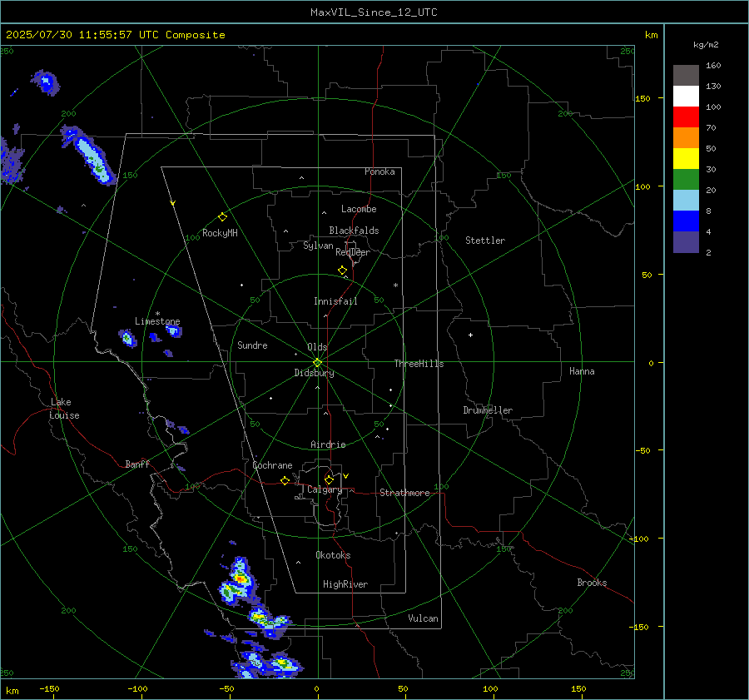This screenshot has width=749, height=700.
Task: Select the dark blue 4-8 legend color
Action: coord(686,221)
